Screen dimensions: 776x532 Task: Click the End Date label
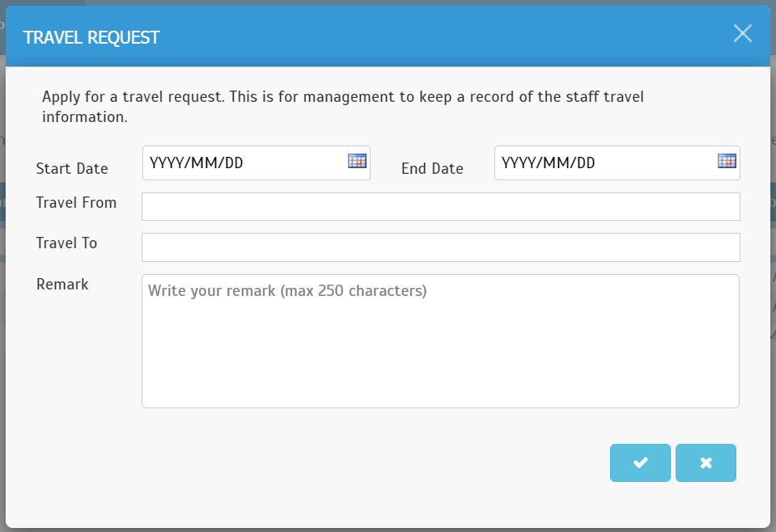[433, 169]
